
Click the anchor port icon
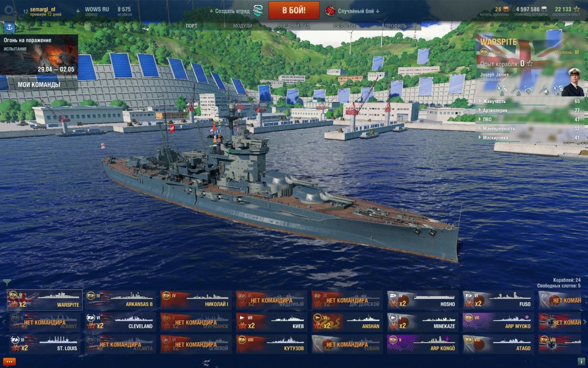coord(8,27)
